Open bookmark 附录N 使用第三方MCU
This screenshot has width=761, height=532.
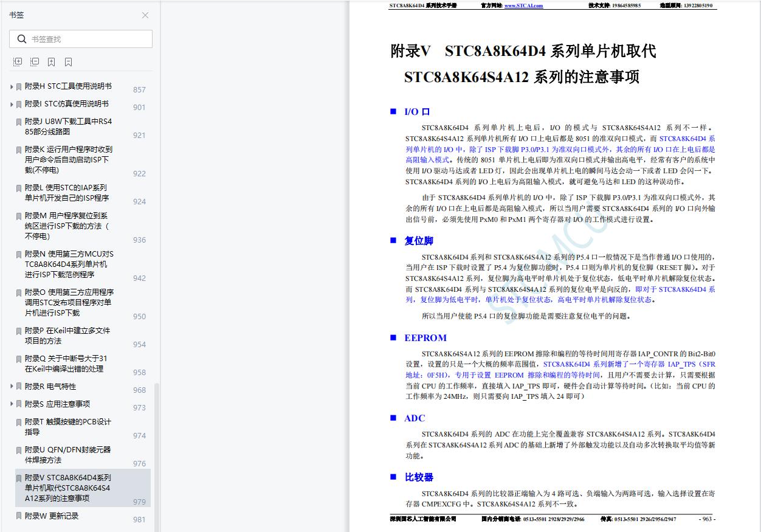[69, 264]
